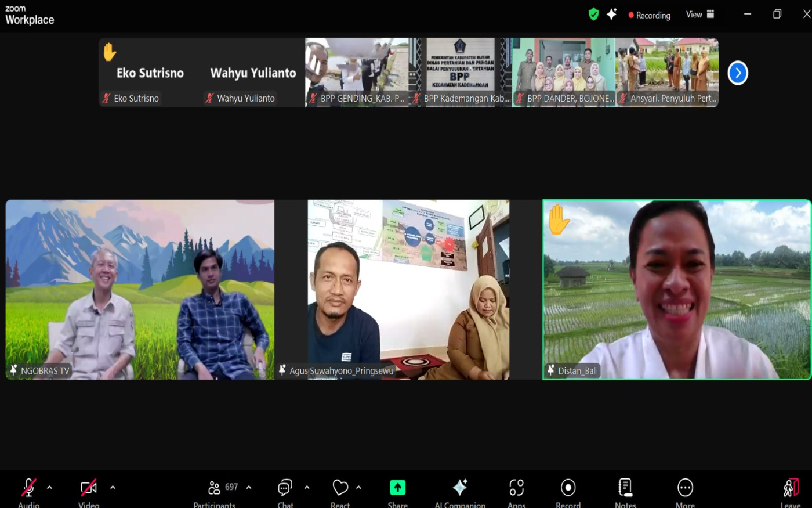Open the Apps icon in toolbar
Screen dimensions: 812x508
click(516, 488)
